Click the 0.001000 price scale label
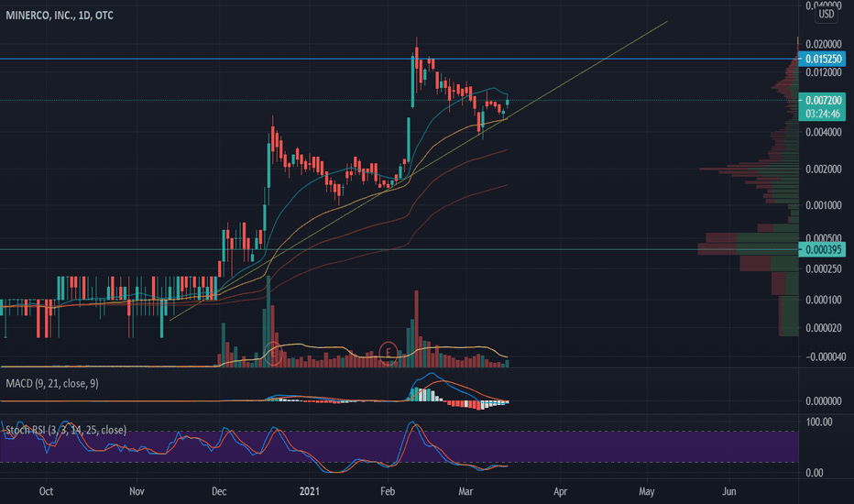854x504 pixels. pyautogui.click(x=824, y=205)
